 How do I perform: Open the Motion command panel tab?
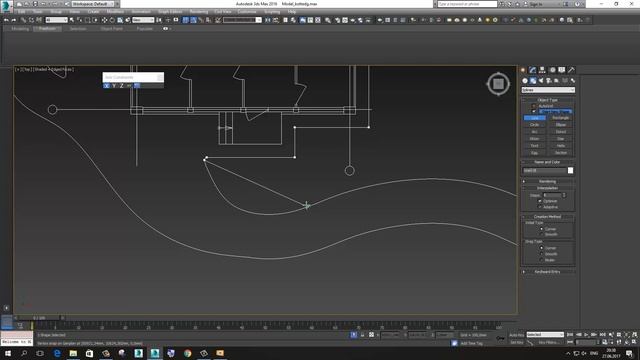pyautogui.click(x=552, y=70)
